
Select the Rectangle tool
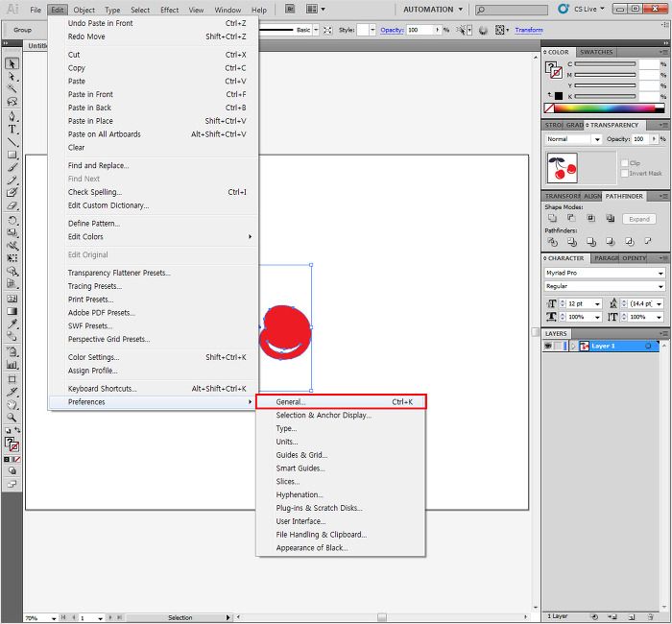click(12, 155)
